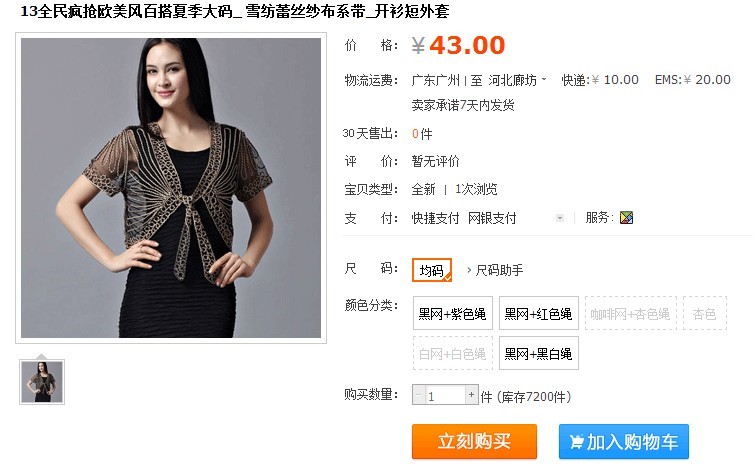Click the large product photo
Viewport: 754px width, 475px height.
coord(171,188)
